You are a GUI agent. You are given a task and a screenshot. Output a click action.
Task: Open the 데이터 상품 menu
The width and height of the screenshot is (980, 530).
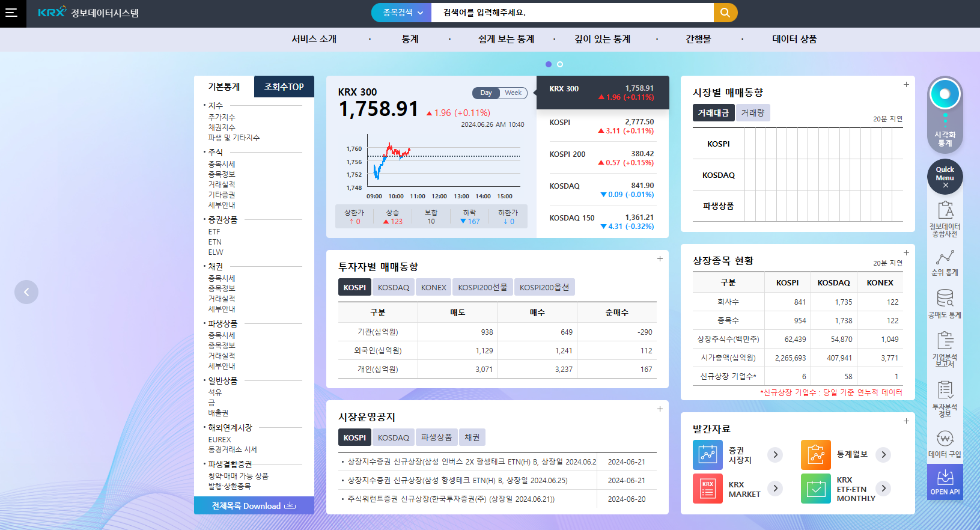(794, 39)
